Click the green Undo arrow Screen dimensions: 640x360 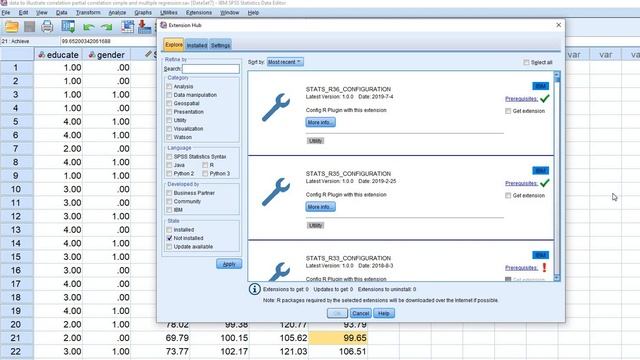89,27
